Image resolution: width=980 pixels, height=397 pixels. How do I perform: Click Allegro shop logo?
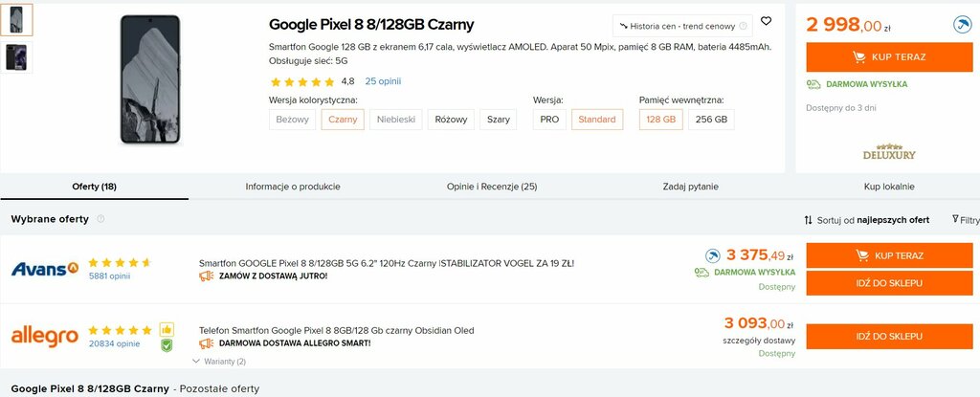(45, 337)
